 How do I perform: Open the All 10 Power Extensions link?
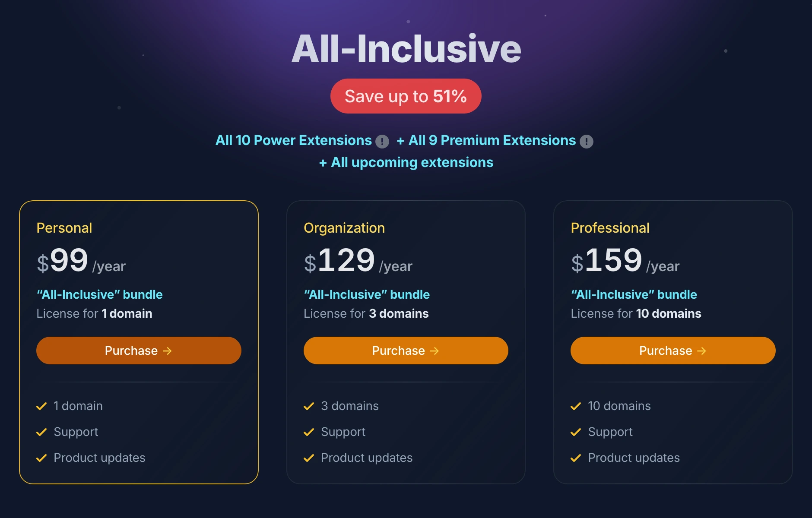tap(294, 140)
